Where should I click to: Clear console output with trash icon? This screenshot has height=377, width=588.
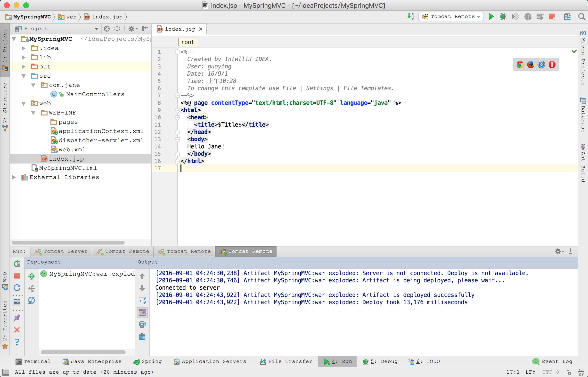point(142,337)
